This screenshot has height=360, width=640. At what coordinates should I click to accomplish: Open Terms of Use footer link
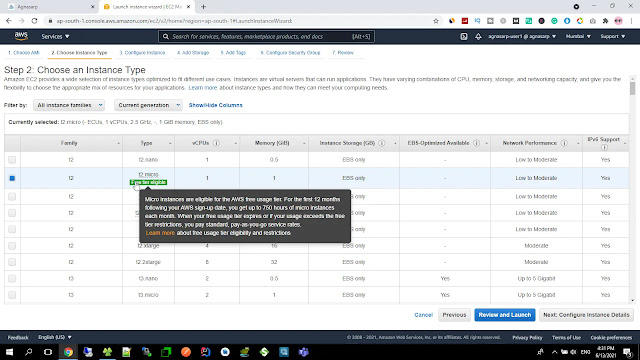click(566, 338)
